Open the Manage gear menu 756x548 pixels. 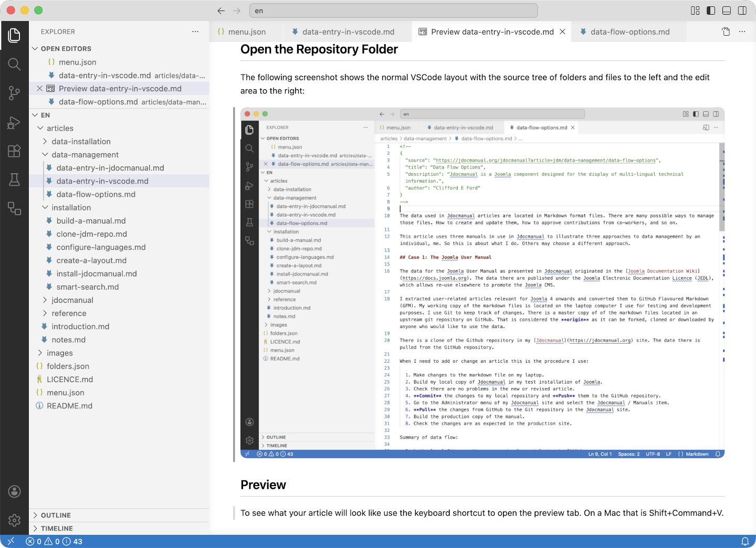[x=14, y=520]
